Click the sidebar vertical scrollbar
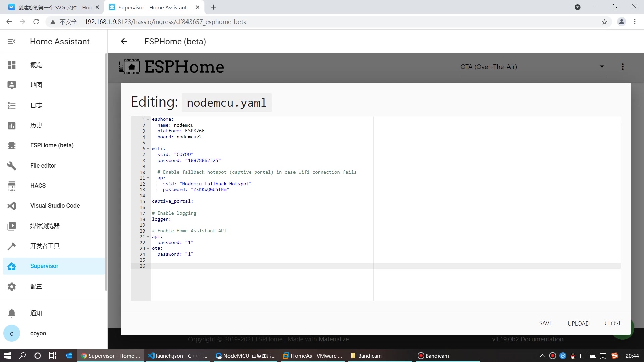 click(106, 172)
